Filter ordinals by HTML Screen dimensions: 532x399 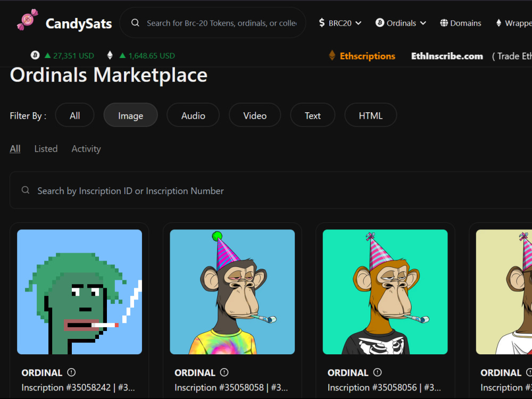pos(370,115)
